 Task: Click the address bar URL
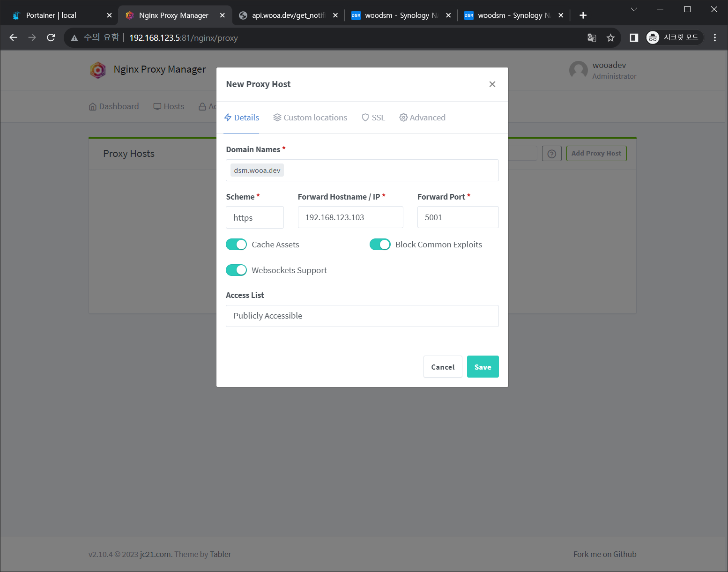coord(184,38)
